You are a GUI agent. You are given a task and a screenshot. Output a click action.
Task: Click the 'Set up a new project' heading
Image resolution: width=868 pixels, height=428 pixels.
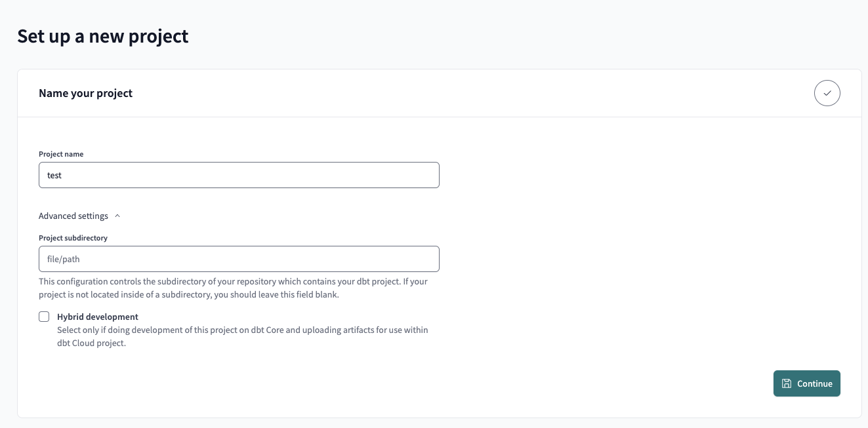point(102,36)
